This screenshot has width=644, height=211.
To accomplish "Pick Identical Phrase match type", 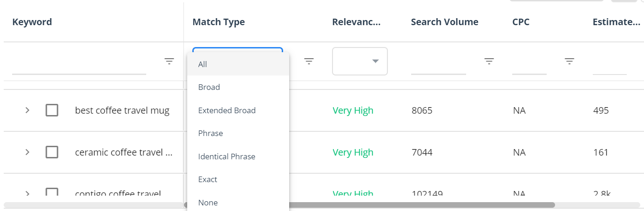I will pyautogui.click(x=238, y=157).
